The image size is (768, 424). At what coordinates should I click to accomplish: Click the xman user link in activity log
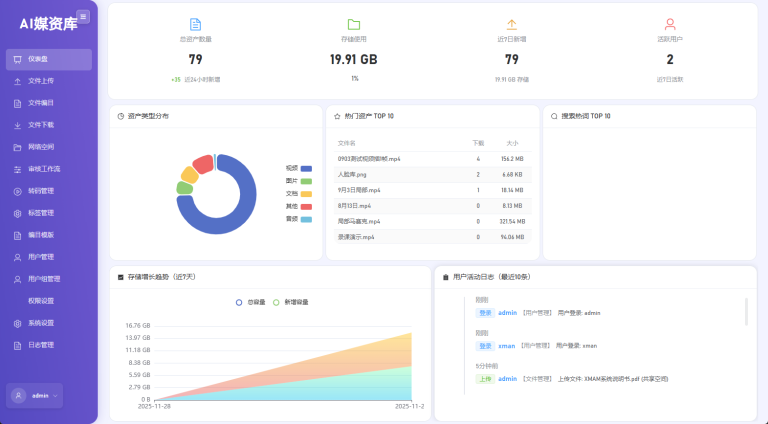pos(507,346)
